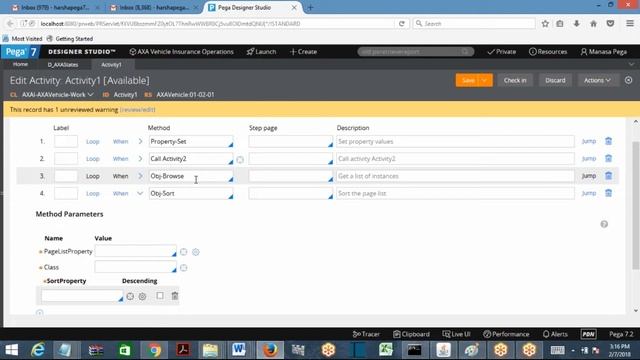The height and width of the screenshot is (360, 640).
Task: Open Obj-Browse method autocomplete field
Action: (x=191, y=176)
